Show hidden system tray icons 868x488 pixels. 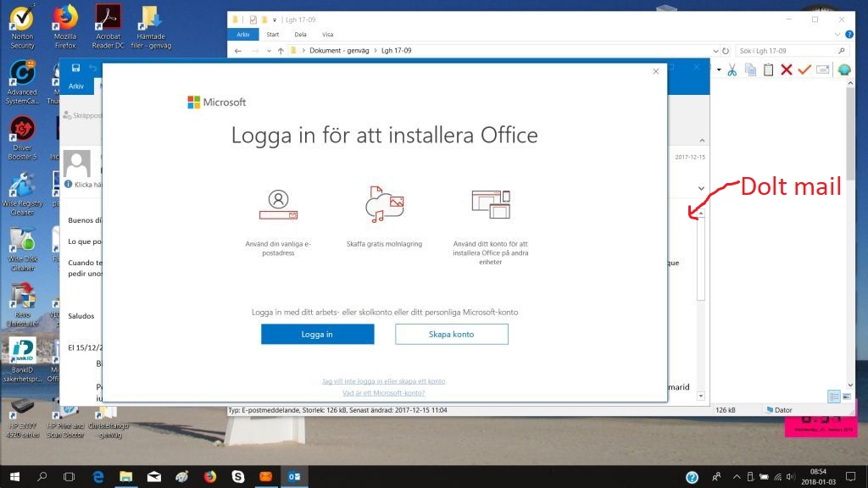737,476
